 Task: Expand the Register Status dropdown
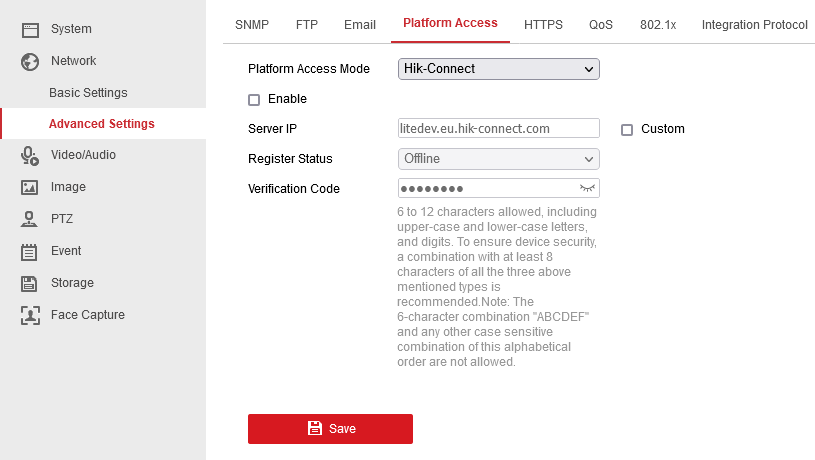(498, 159)
